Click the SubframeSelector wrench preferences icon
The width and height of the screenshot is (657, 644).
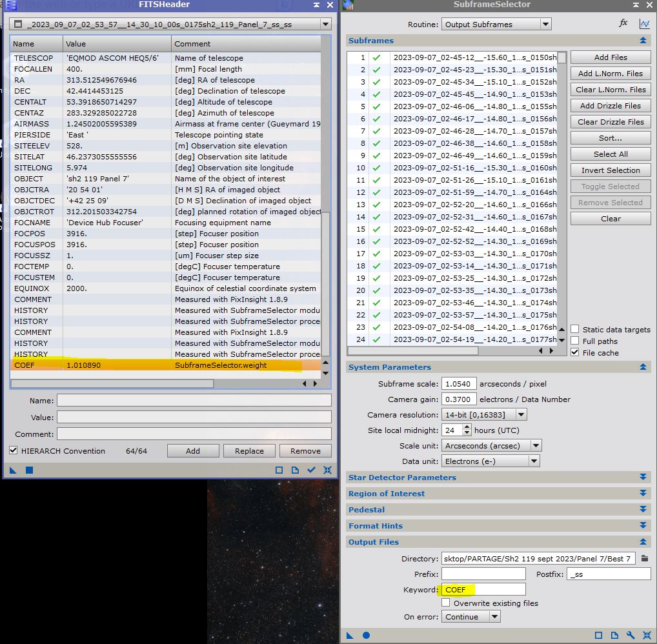(x=631, y=635)
